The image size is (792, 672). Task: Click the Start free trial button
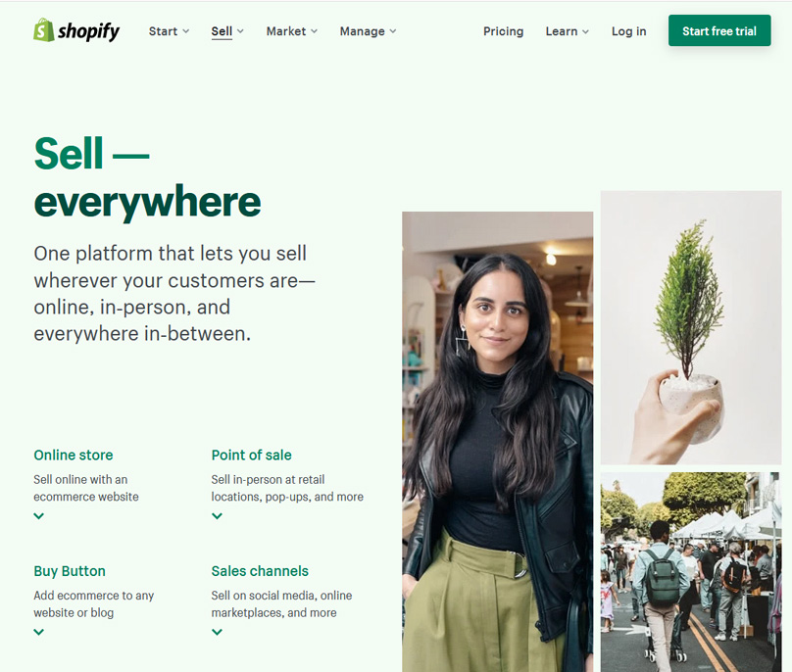(x=719, y=30)
